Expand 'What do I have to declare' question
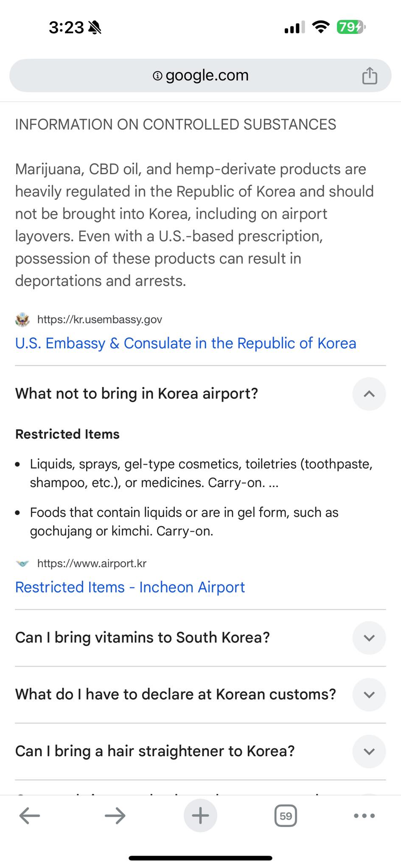This screenshot has width=401, height=868. pyautogui.click(x=369, y=695)
